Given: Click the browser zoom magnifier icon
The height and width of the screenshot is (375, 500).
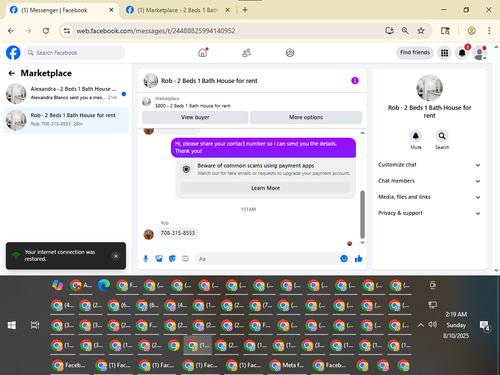Looking at the screenshot, I should click(x=405, y=31).
